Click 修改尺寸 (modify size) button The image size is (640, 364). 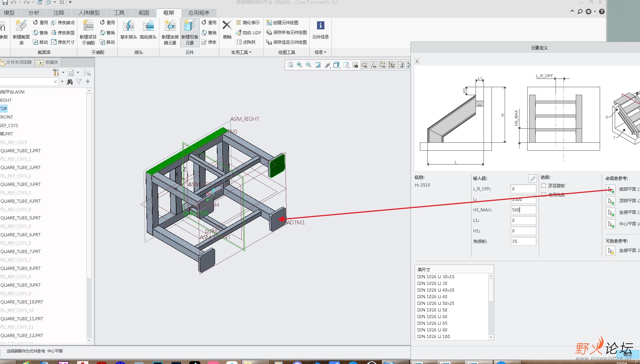pos(63,42)
